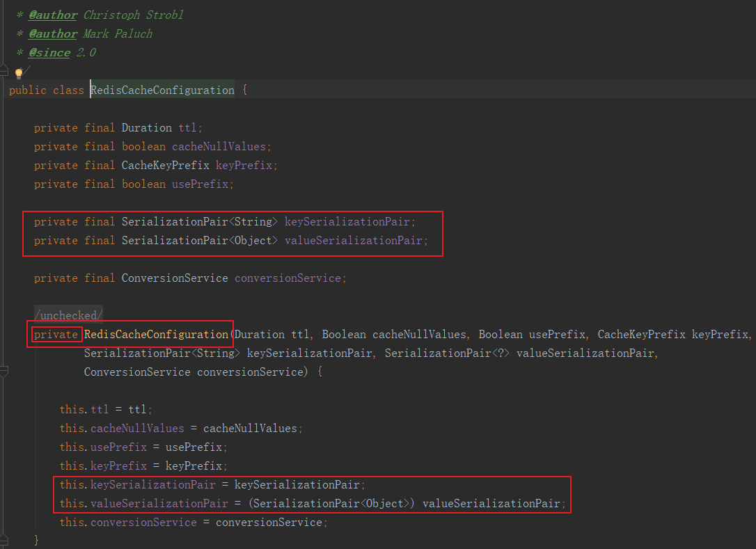The width and height of the screenshot is (756, 549).
Task: Click usePrefix in the private final boolean field declaration
Action: point(200,184)
